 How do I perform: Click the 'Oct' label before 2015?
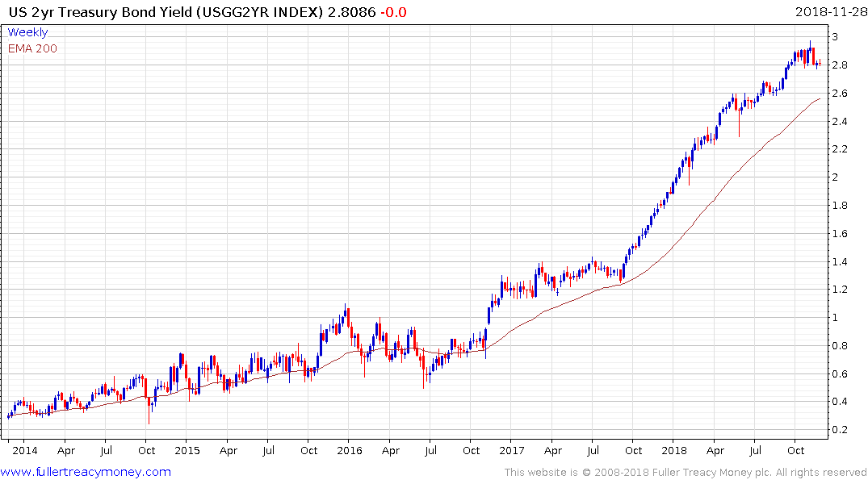click(147, 450)
